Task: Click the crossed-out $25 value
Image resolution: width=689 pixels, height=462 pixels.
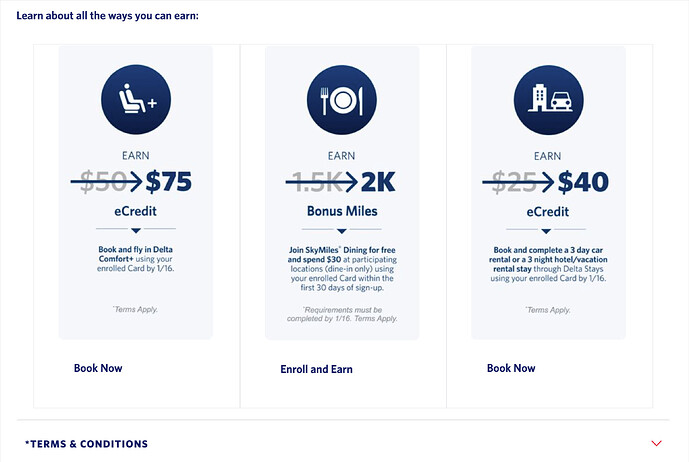Action: click(x=515, y=182)
